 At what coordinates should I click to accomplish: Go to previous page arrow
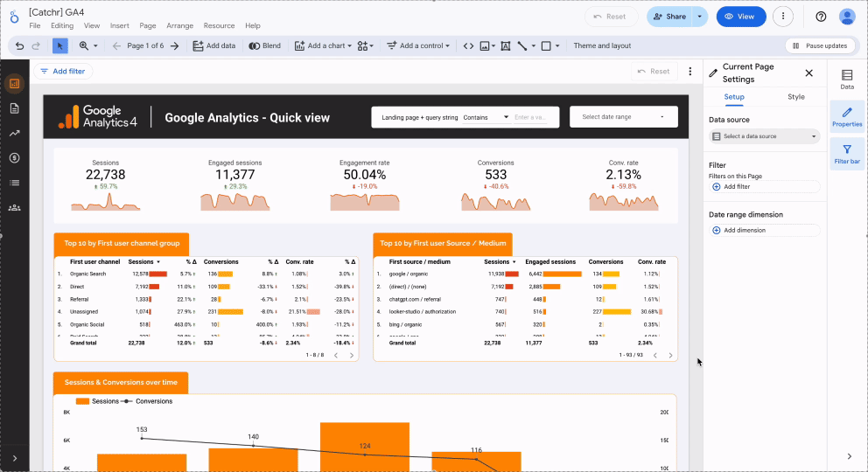116,45
